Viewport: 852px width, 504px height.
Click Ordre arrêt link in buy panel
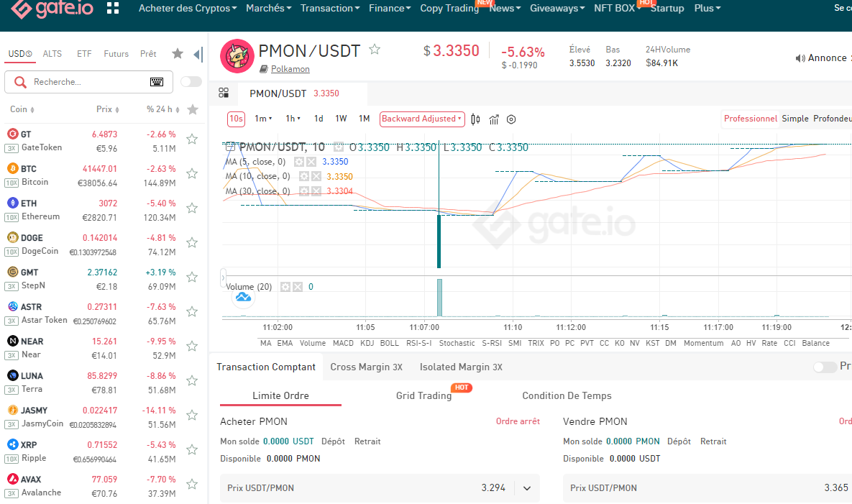518,421
